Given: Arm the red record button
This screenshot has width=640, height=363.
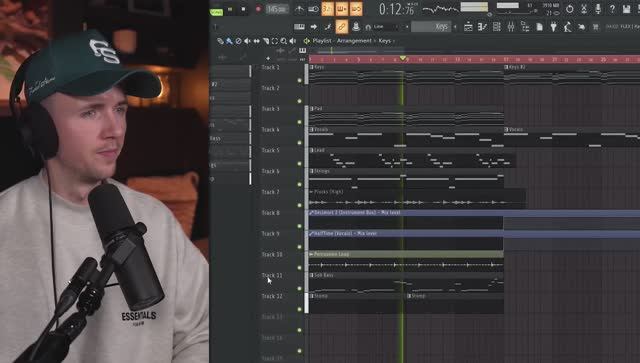Looking at the screenshot, I should [258, 9].
